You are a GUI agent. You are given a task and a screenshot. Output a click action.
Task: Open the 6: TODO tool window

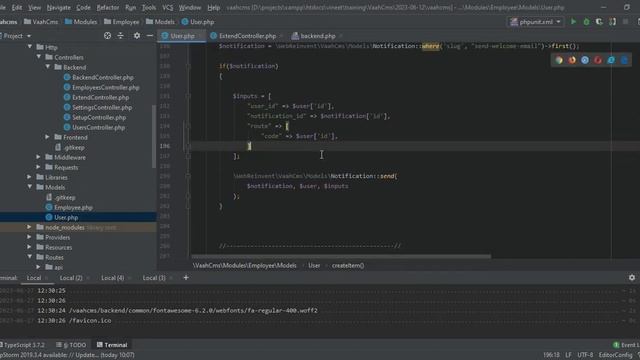71,345
